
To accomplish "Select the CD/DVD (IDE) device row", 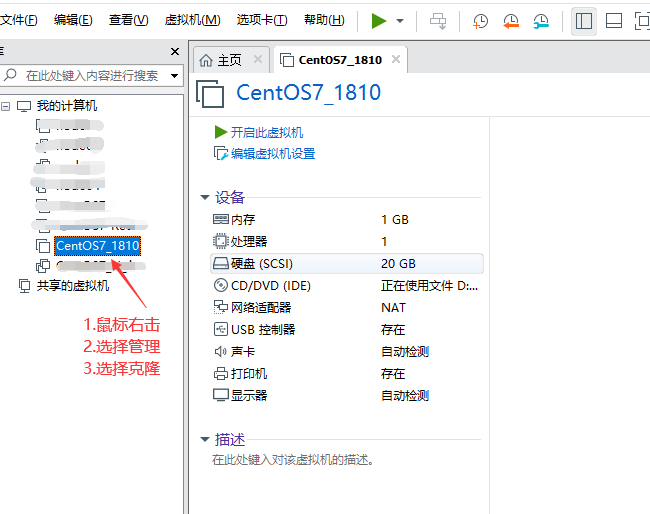I will point(347,286).
